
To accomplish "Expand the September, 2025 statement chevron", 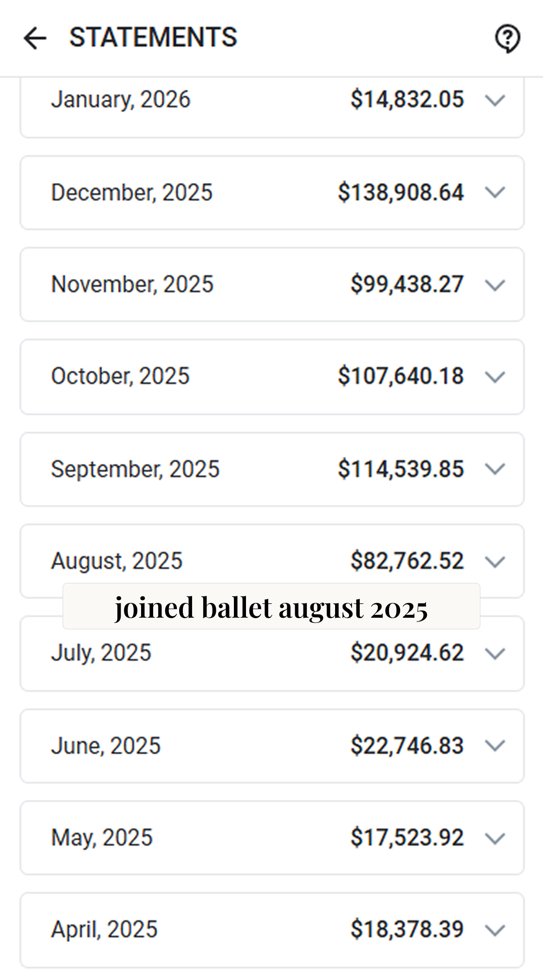I will pyautogui.click(x=495, y=469).
